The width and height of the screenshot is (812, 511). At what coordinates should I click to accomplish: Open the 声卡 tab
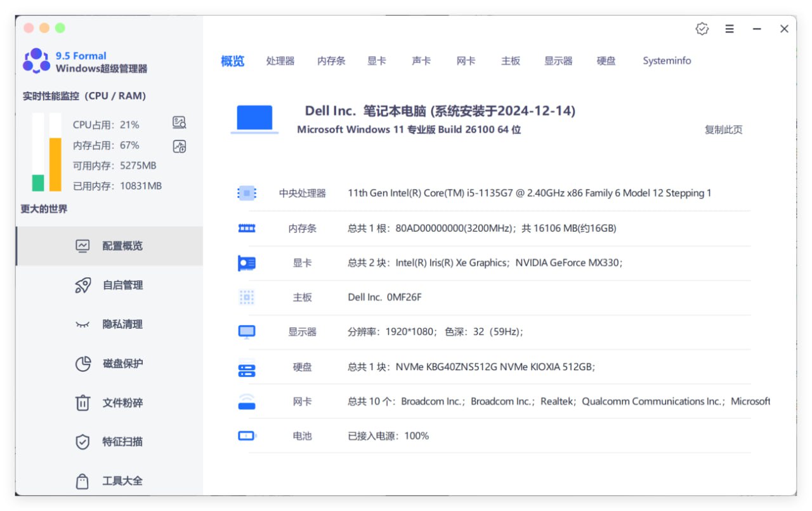coord(421,61)
